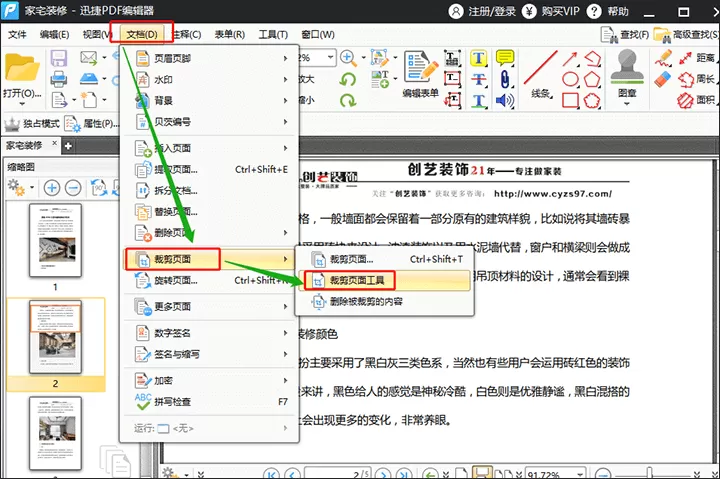Open the 91.72% zoom dropdown

click(581, 474)
